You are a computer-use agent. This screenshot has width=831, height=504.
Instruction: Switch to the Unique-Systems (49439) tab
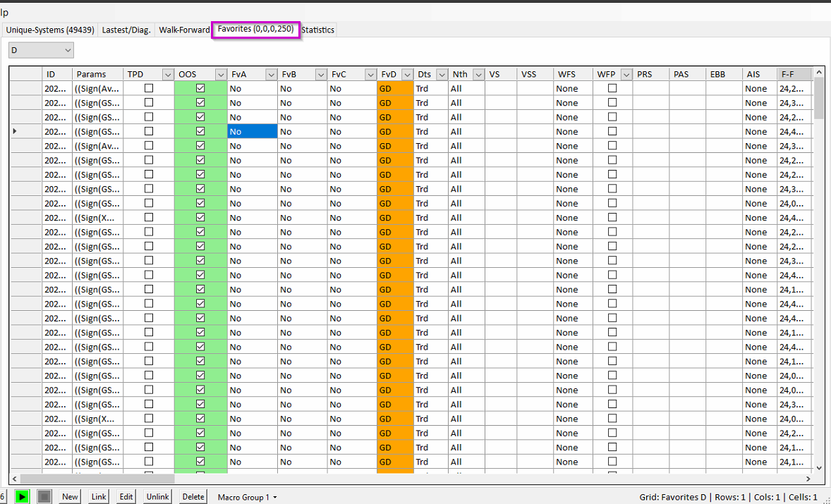[50, 30]
